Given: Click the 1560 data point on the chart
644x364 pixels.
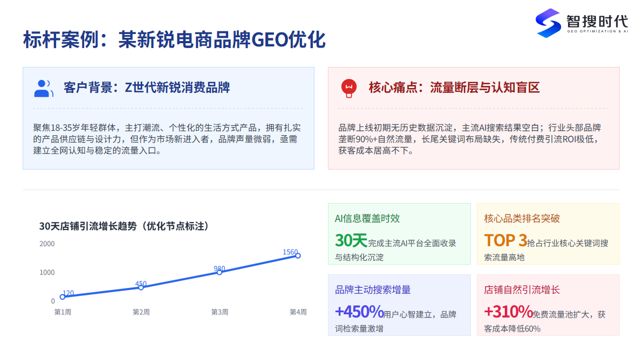Looking at the screenshot, I should pos(298,256).
